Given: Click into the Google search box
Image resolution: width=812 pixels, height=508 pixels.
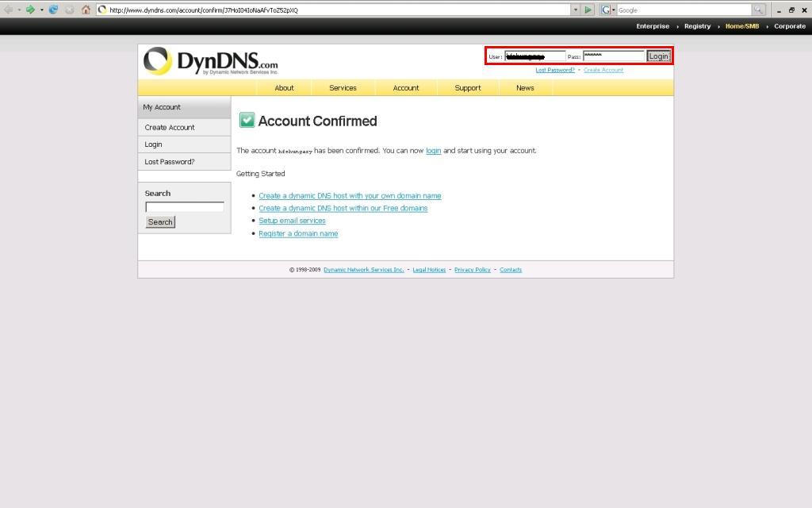Looking at the screenshot, I should (684, 10).
